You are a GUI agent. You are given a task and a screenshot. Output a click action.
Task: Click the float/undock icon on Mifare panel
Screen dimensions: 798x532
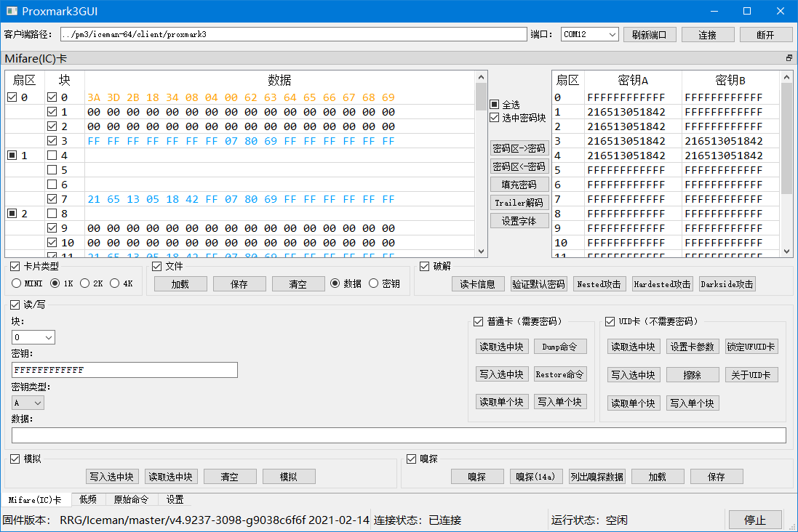click(789, 58)
